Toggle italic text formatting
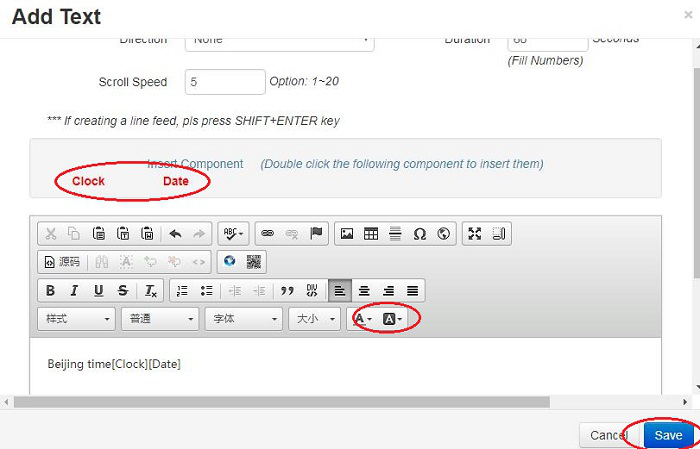700x449 pixels. click(x=74, y=291)
